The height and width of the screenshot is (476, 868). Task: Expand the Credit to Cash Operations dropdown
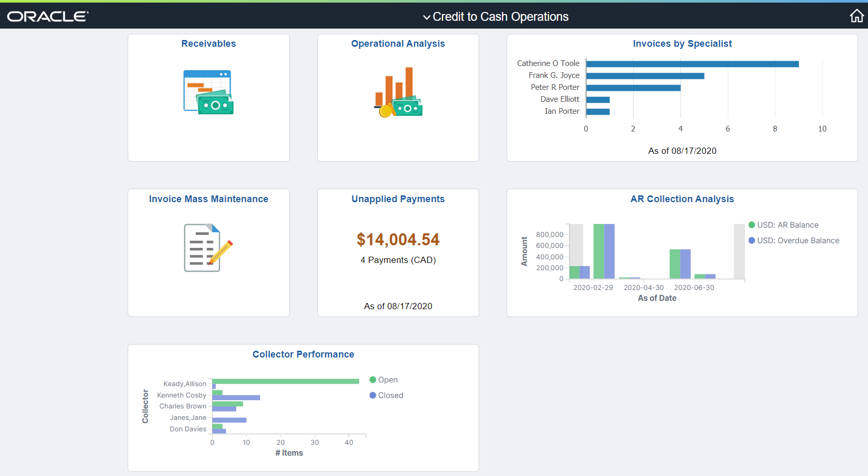pyautogui.click(x=496, y=17)
